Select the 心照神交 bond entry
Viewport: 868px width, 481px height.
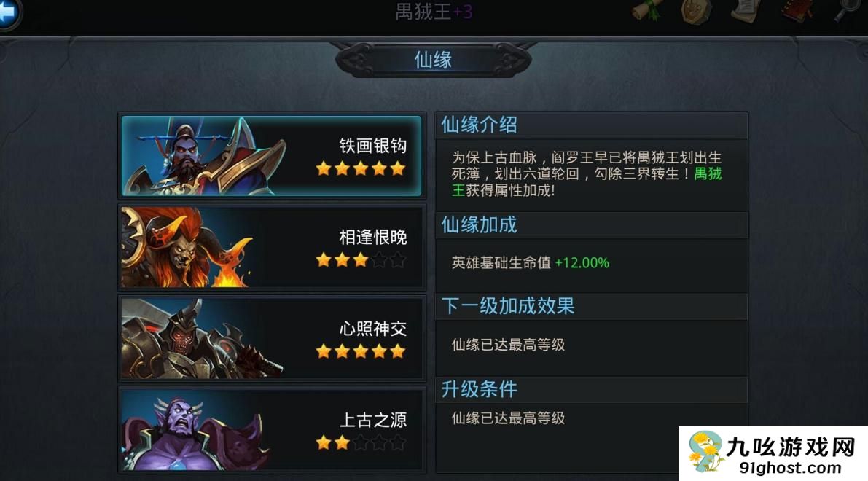tap(272, 338)
